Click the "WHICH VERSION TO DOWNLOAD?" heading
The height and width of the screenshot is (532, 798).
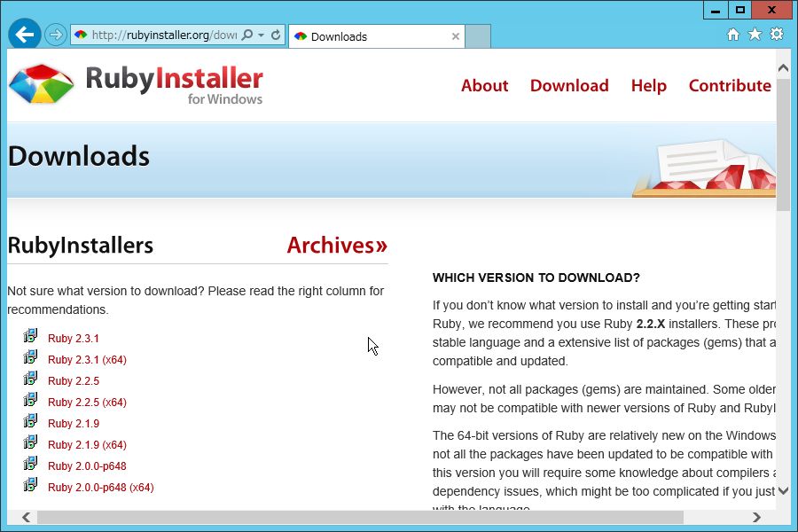click(x=536, y=278)
